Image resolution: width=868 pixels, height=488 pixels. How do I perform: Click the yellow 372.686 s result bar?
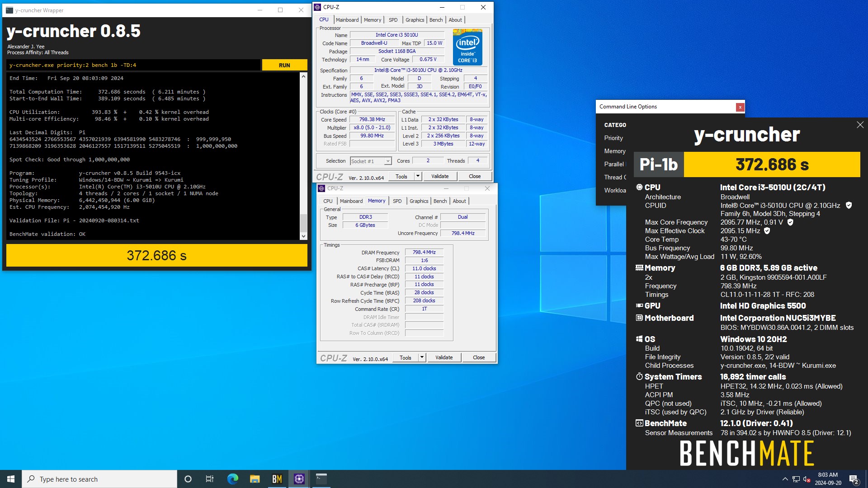click(x=156, y=256)
